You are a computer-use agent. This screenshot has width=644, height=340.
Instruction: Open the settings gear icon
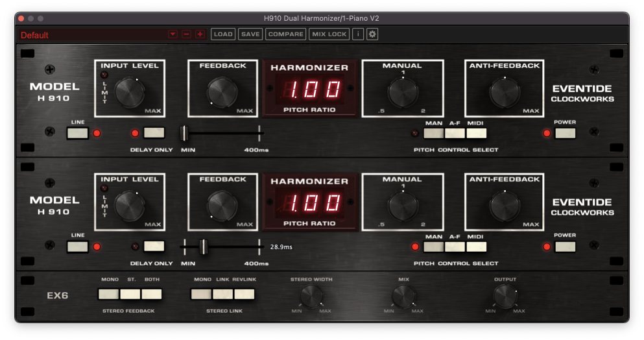point(372,34)
